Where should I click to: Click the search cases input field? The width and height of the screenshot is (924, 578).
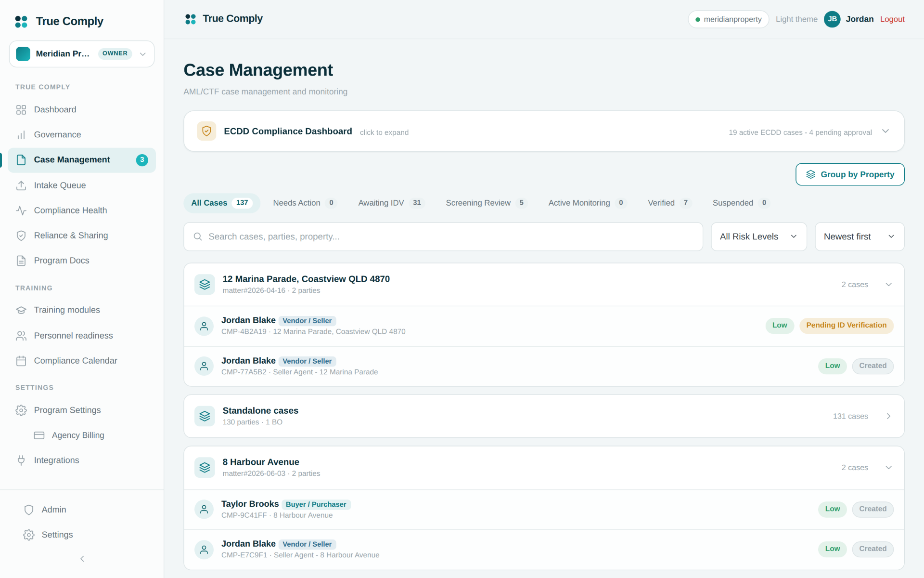click(x=443, y=236)
